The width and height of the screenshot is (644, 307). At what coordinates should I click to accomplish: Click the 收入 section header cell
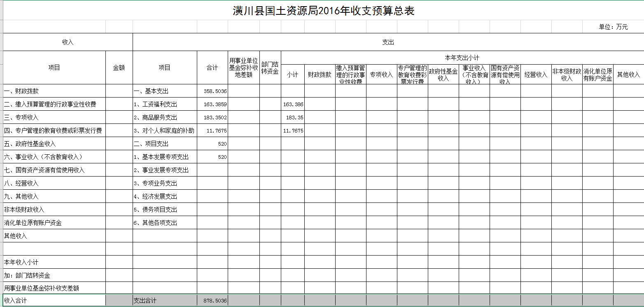click(68, 42)
